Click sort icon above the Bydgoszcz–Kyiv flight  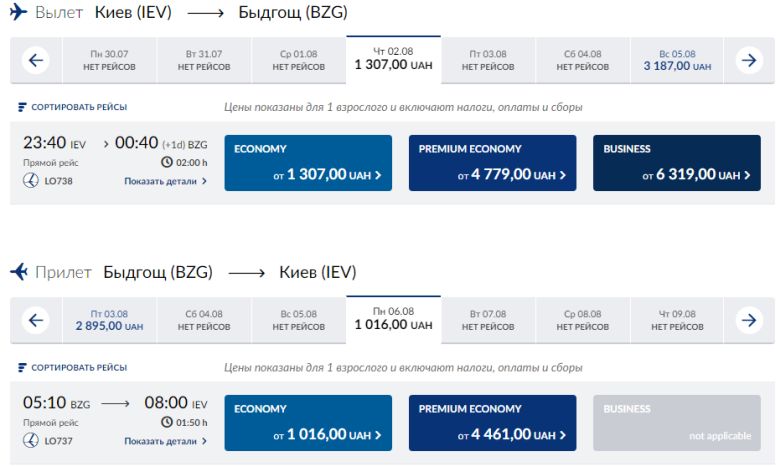pos(22,367)
